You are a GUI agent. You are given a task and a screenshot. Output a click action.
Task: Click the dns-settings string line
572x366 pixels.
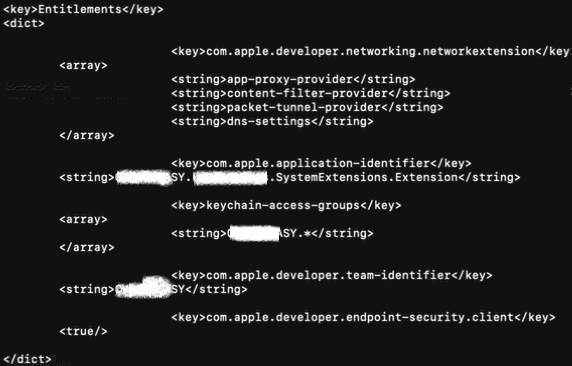(x=272, y=121)
